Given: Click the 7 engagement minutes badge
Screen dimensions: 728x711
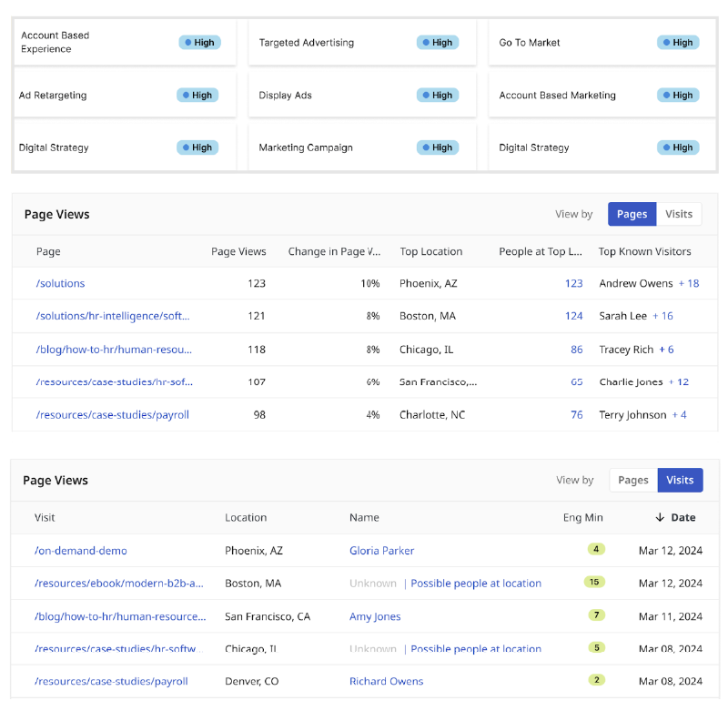Looking at the screenshot, I should [x=596, y=615].
